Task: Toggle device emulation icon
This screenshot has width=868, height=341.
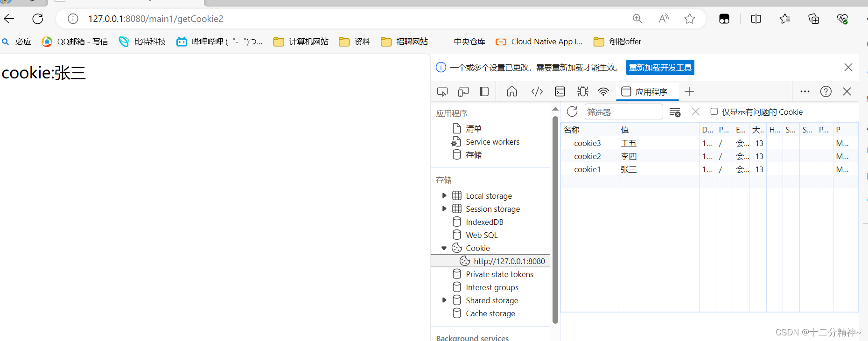Action: pos(463,91)
